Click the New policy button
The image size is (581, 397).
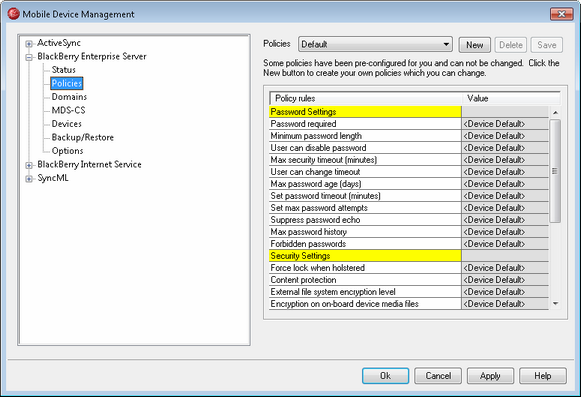[x=474, y=45]
